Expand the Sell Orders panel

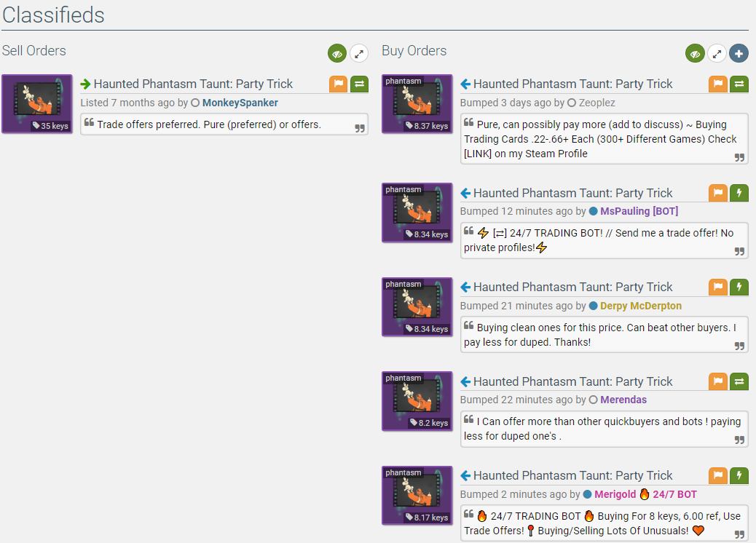(x=358, y=53)
